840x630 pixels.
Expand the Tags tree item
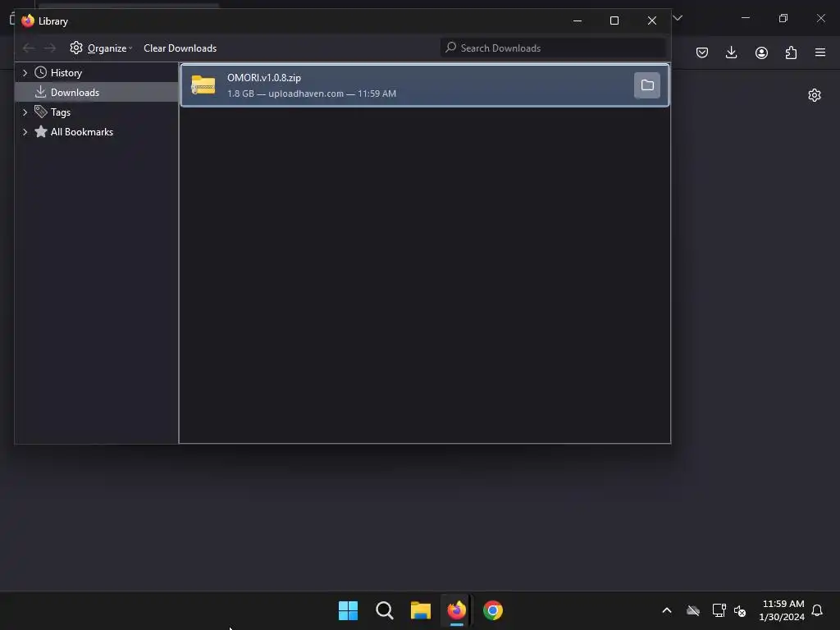(x=25, y=112)
